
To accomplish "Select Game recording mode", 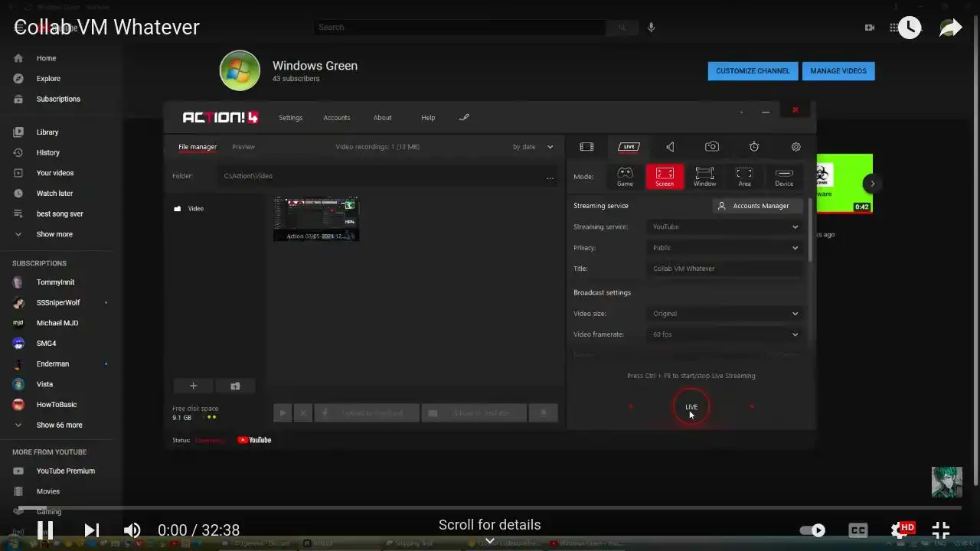I will 625,177.
